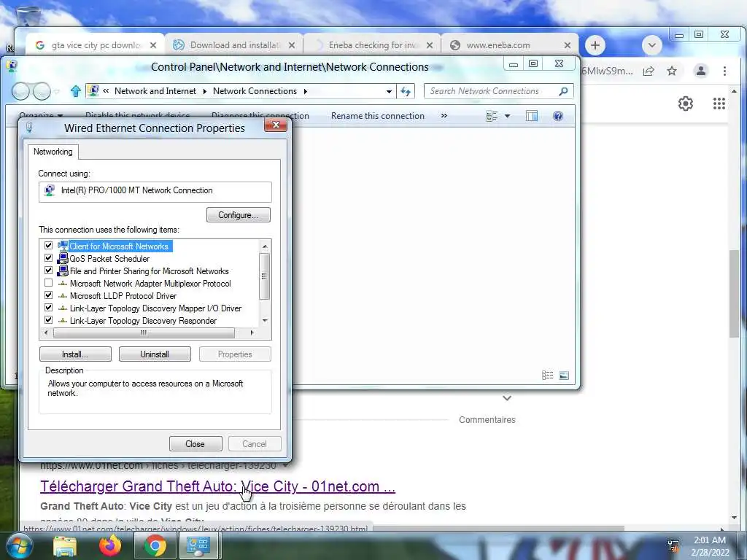Click the list's vertical scroll down arrow
Image resolution: width=747 pixels, height=560 pixels.
pos(265,321)
